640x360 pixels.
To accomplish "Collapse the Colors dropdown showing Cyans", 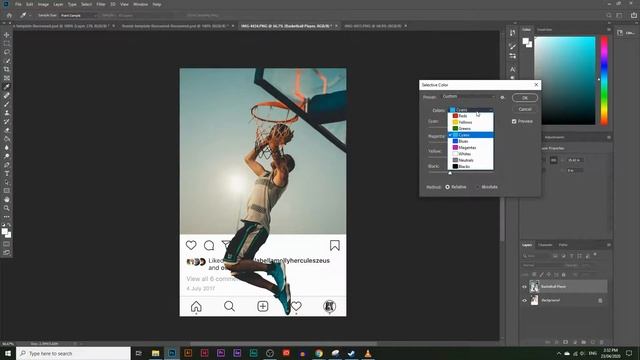I will [471, 110].
